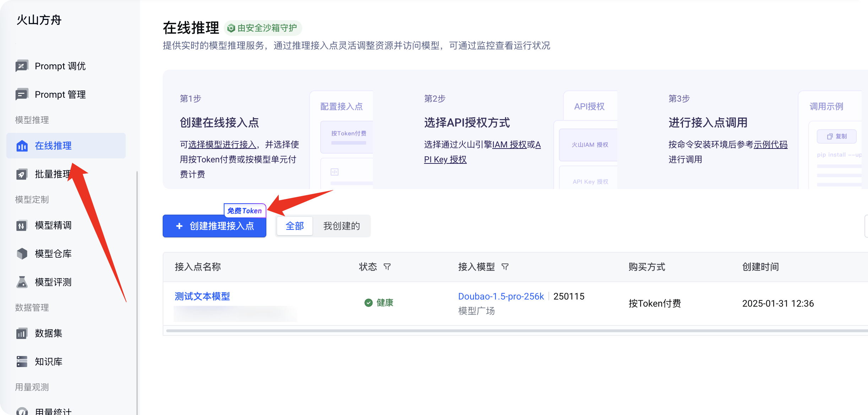Click the 批量推理 rocket icon
Viewport: 868px width, 415px height.
[x=22, y=174]
